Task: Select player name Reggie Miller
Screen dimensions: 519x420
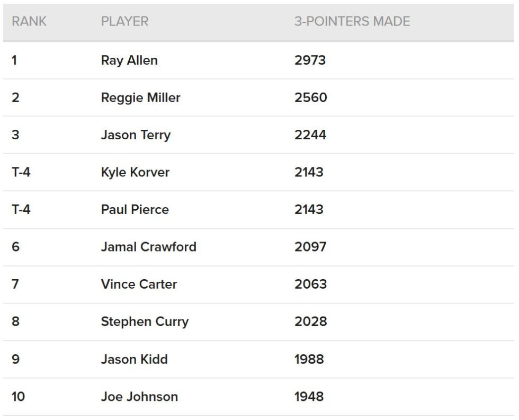Action: [x=140, y=97]
